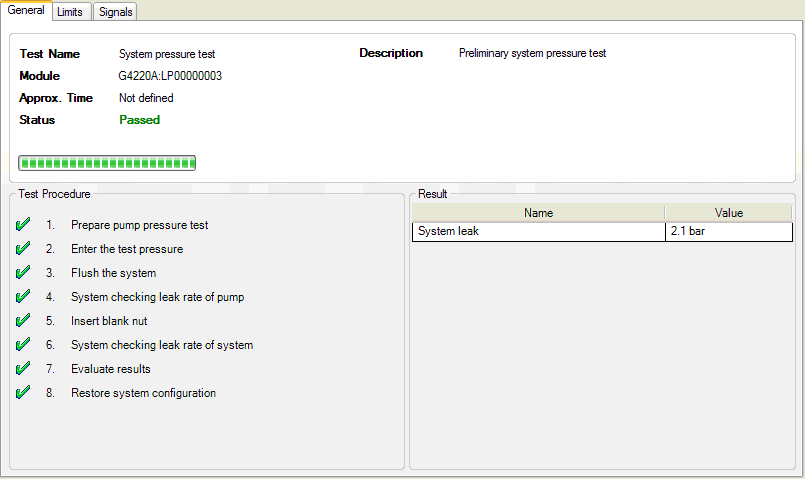Select the checkmark next to Flush the system
The width and height of the screenshot is (805, 479).
point(24,273)
